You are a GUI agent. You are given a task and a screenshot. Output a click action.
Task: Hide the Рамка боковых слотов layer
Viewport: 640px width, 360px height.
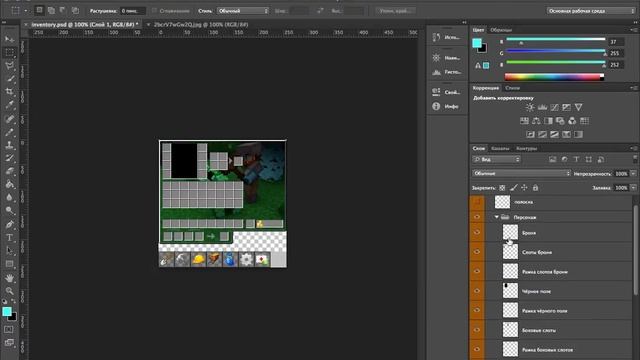477,349
